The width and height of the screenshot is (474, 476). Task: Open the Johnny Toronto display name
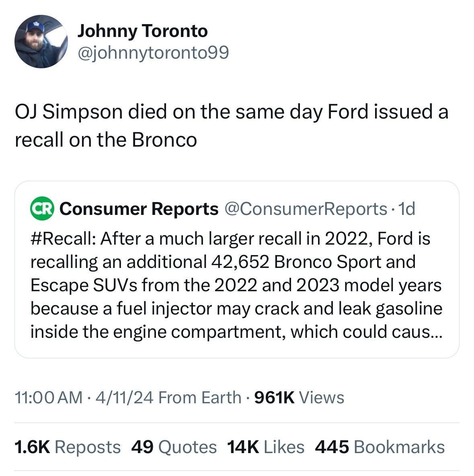click(x=142, y=31)
